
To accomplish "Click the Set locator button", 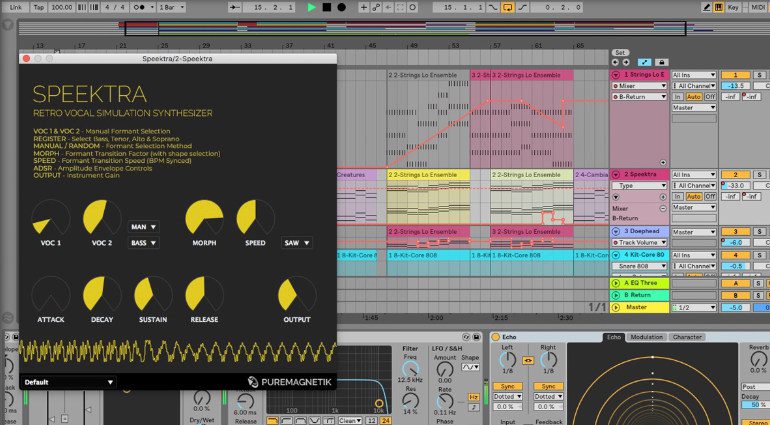I will [620, 52].
